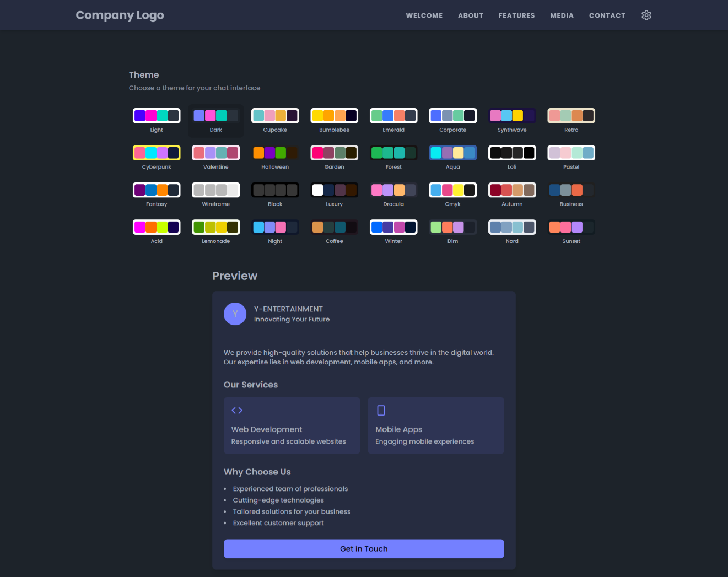Open the MEDIA section
728x577 pixels.
pos(562,15)
